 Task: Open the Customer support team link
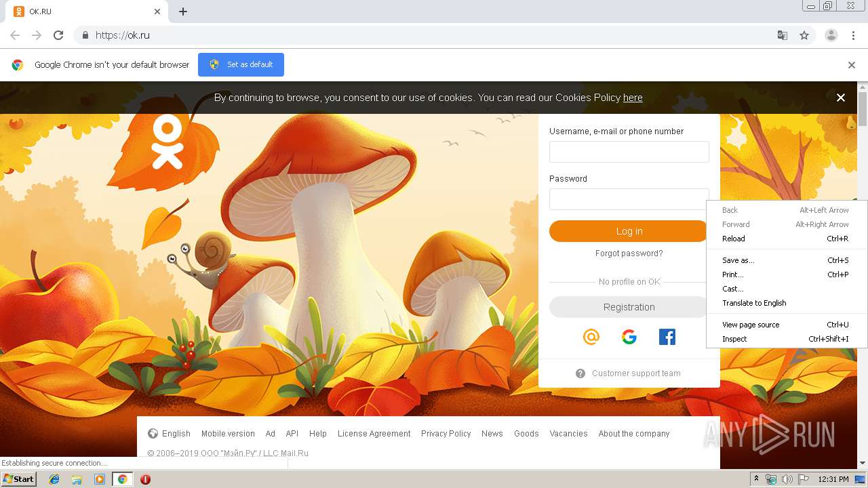pyautogui.click(x=636, y=373)
